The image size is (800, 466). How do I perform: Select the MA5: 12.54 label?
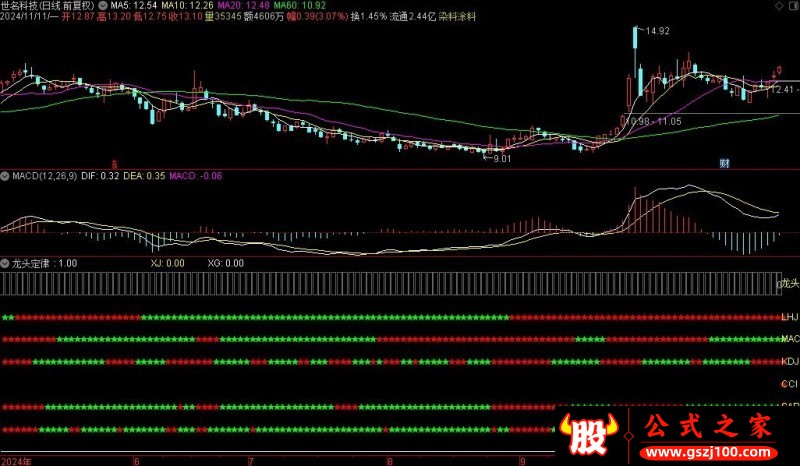point(134,6)
